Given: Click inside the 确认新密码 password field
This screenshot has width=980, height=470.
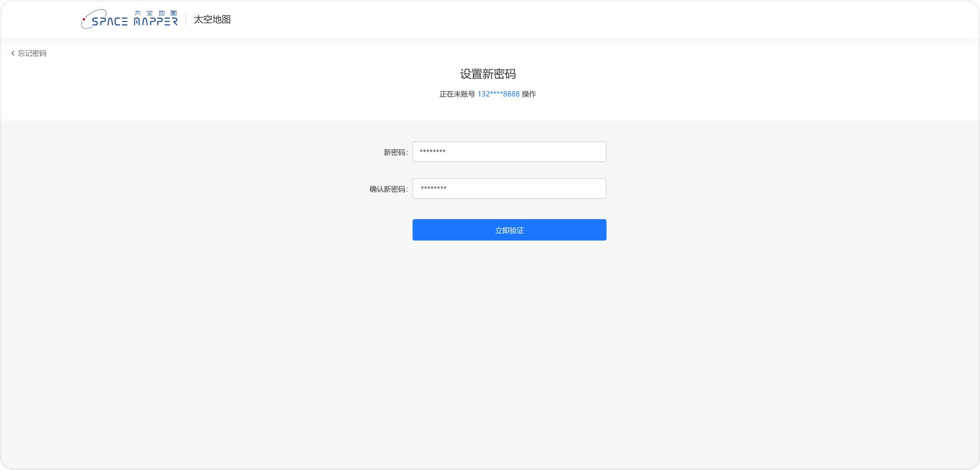Looking at the screenshot, I should pyautogui.click(x=509, y=188).
